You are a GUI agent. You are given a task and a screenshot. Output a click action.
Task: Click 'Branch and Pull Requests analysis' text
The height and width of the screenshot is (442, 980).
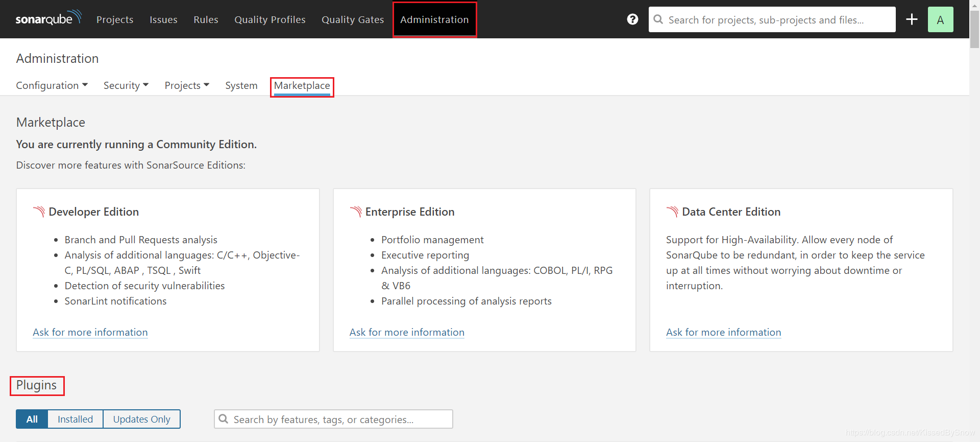coord(141,240)
